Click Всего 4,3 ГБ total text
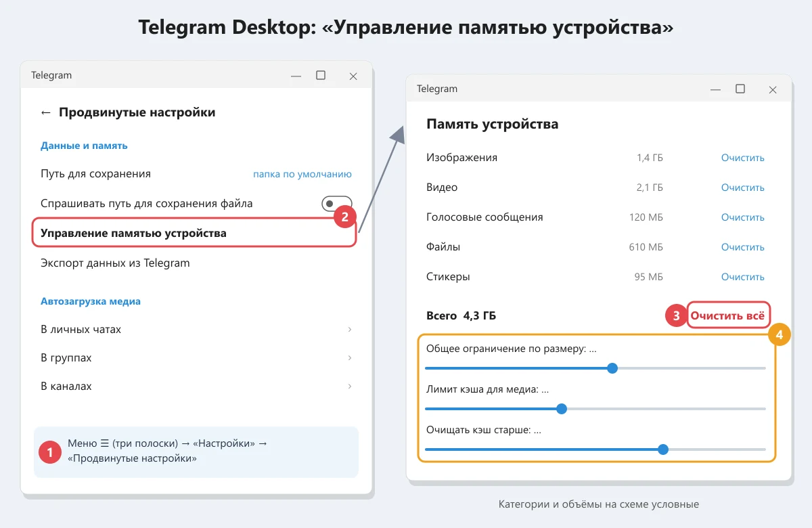The height and width of the screenshot is (528, 812). click(x=461, y=315)
